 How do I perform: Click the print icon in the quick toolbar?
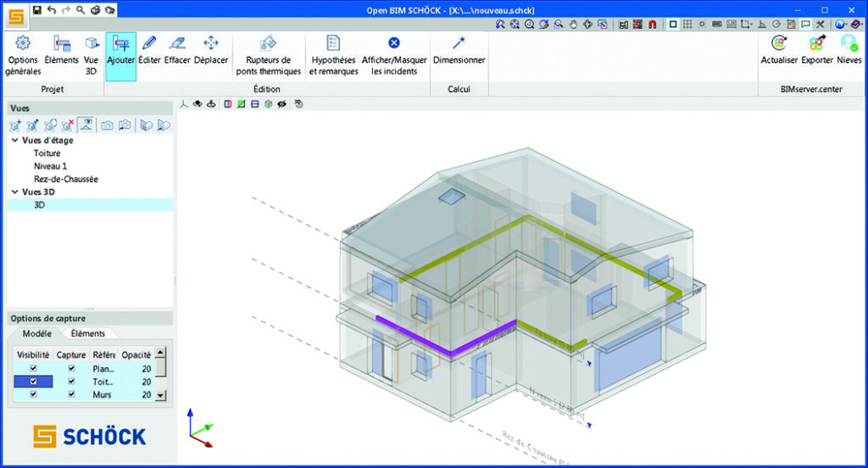coord(95,10)
